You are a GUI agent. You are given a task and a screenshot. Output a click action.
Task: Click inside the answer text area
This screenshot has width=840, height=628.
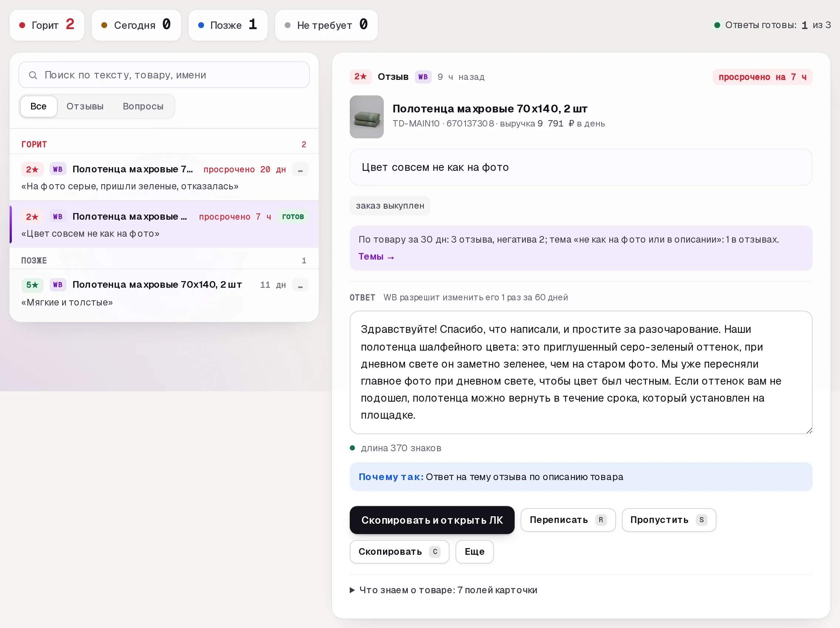(580, 372)
